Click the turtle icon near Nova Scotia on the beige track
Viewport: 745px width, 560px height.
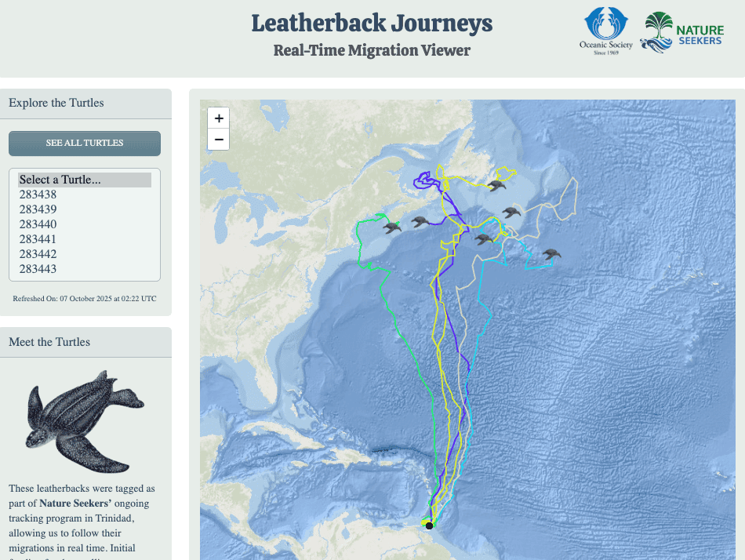(511, 210)
